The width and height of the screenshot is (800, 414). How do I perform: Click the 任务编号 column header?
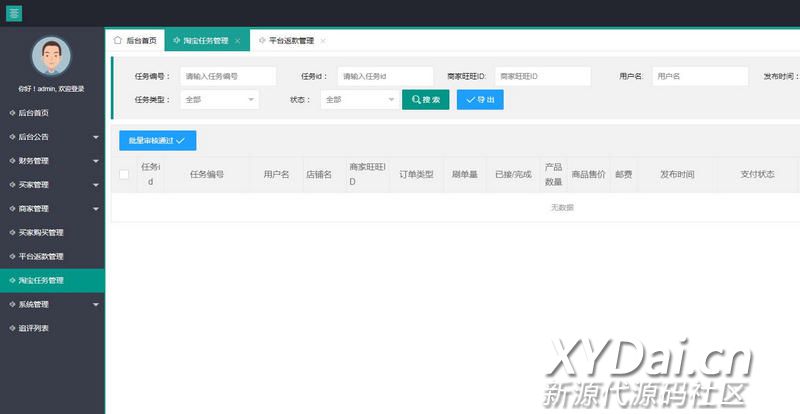(x=207, y=174)
